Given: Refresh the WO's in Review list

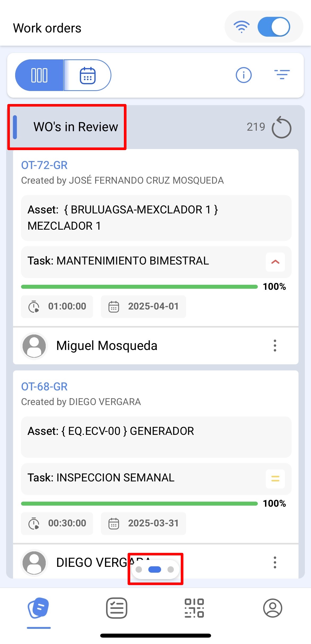Looking at the screenshot, I should click(281, 127).
